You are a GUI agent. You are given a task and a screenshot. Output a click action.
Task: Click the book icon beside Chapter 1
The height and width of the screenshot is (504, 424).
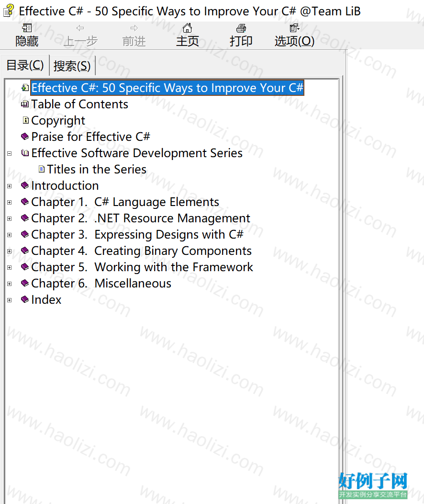tap(25, 202)
